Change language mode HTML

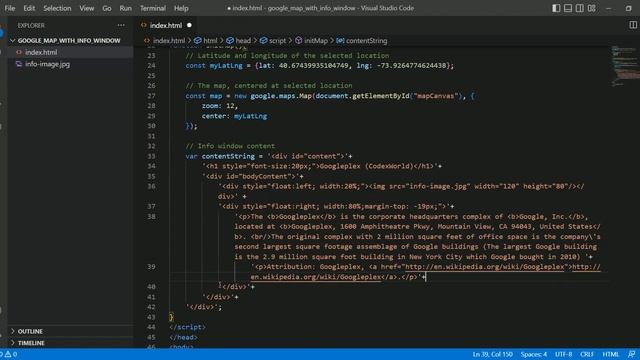coord(611,354)
